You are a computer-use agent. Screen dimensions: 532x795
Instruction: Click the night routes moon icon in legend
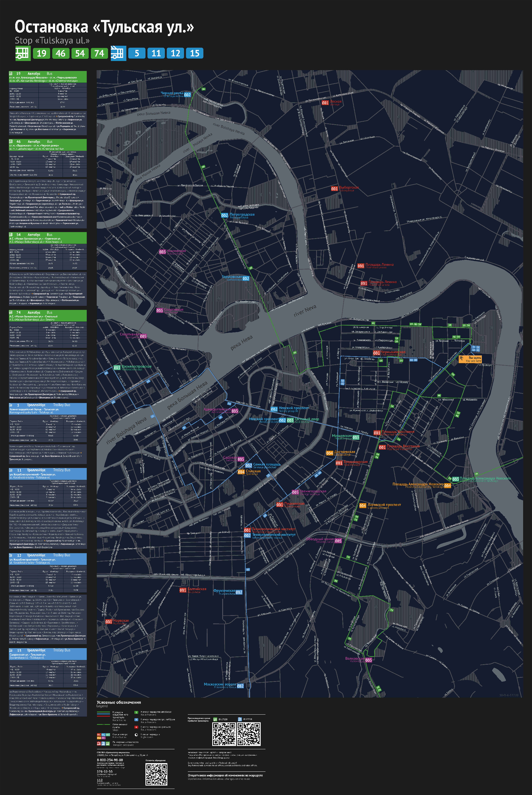point(136,735)
